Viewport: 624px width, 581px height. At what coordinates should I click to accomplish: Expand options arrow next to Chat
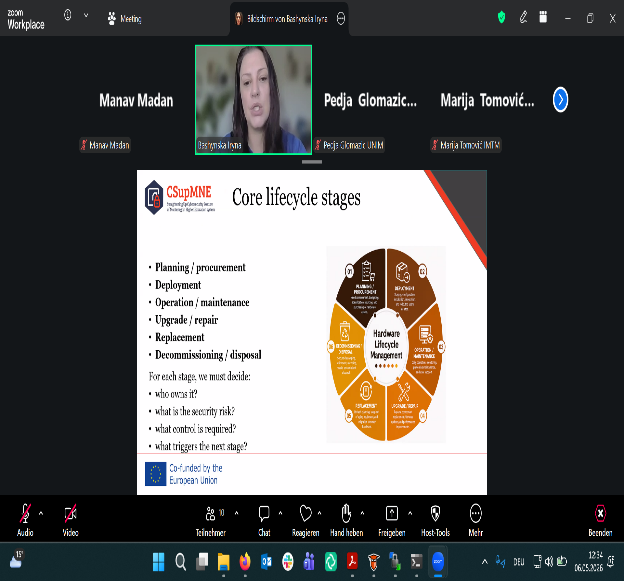pos(281,513)
